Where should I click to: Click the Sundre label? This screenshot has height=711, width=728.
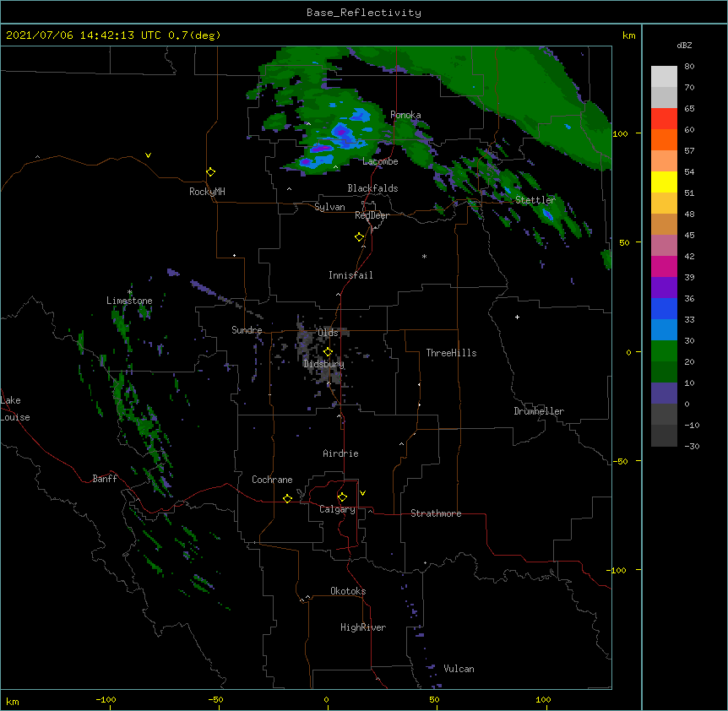coord(247,330)
